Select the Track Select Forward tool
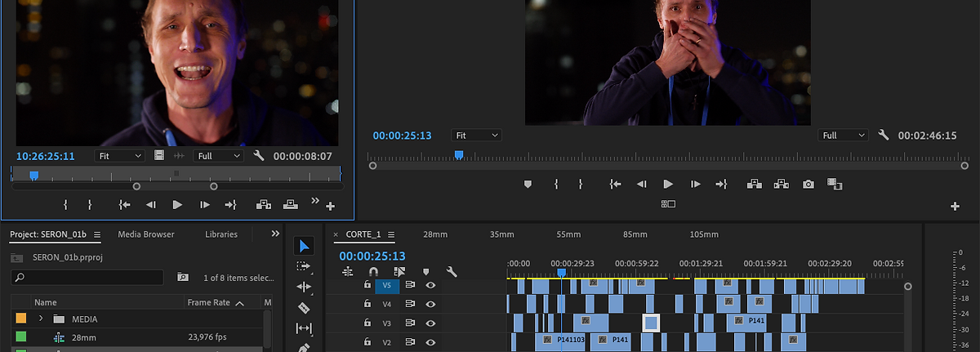This screenshot has height=352, width=980. point(304,266)
